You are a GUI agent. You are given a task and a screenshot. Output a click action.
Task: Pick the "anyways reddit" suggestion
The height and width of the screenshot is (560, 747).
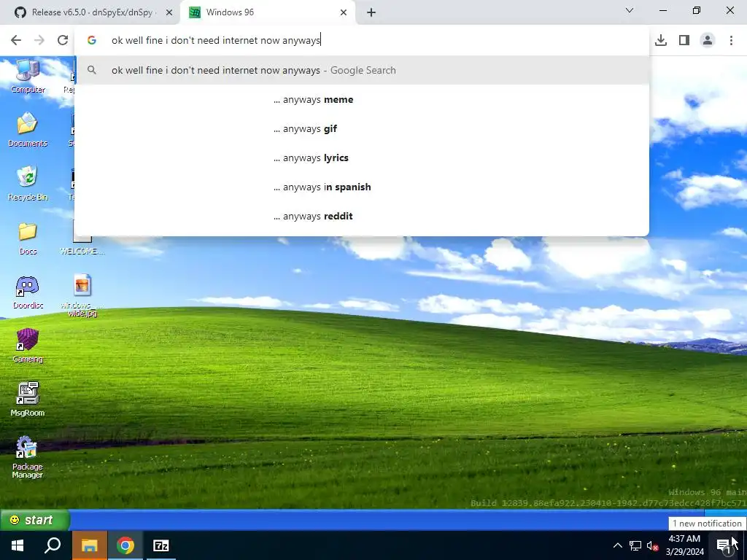(x=362, y=216)
